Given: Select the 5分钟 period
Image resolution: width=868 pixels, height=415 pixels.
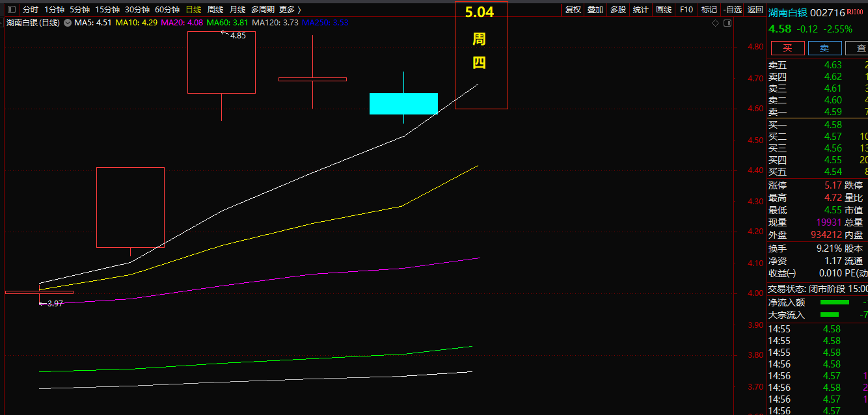Looking at the screenshot, I should [79, 10].
